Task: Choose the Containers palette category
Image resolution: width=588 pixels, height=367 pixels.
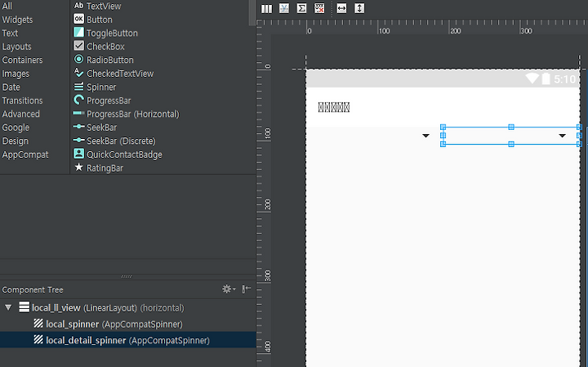Action: pos(22,60)
